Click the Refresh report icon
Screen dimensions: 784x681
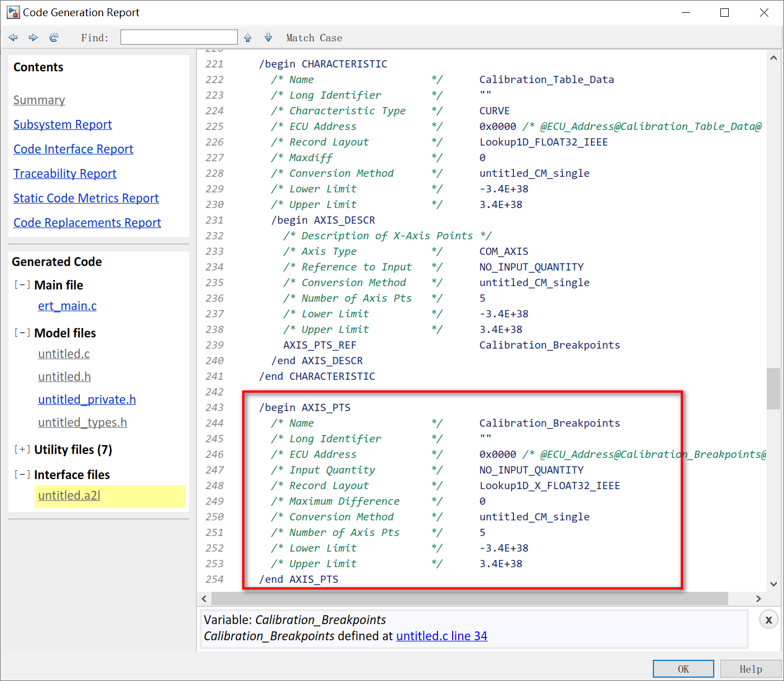pos(54,37)
